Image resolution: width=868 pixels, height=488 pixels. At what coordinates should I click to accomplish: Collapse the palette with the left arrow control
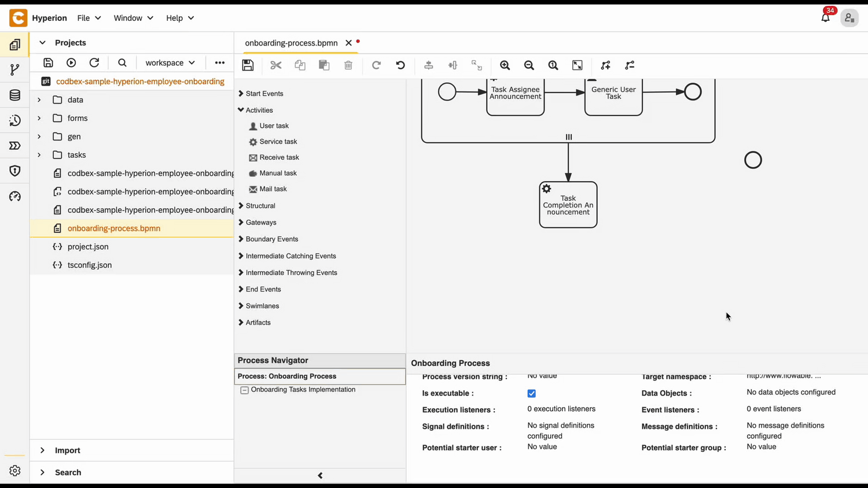[320, 475]
